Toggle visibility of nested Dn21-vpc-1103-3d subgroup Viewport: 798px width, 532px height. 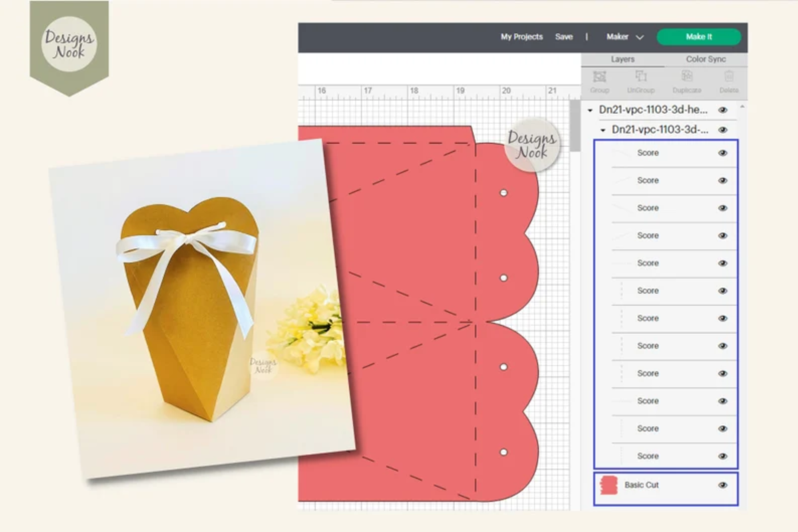click(x=723, y=130)
